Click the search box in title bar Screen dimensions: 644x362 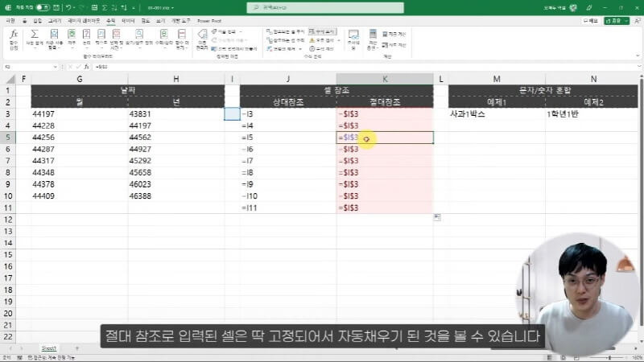coord(325,7)
